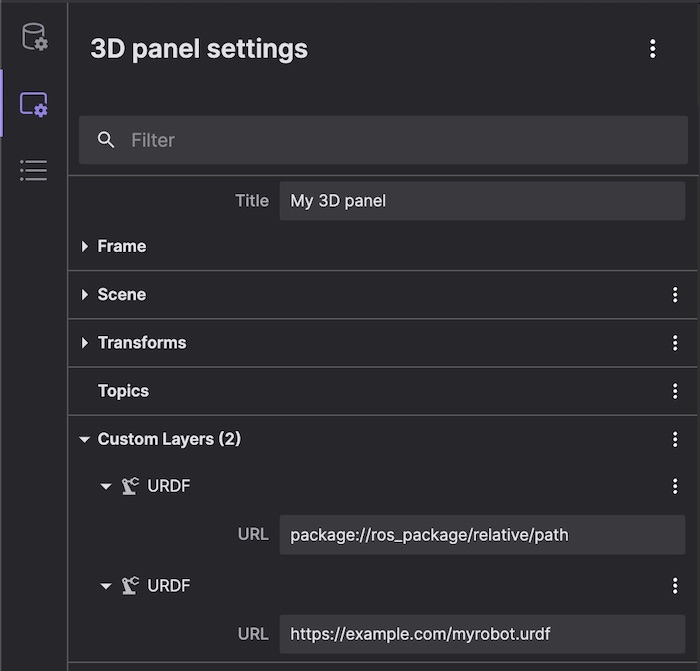Open the data source settings sidebar icon
700x671 pixels.
tap(34, 38)
